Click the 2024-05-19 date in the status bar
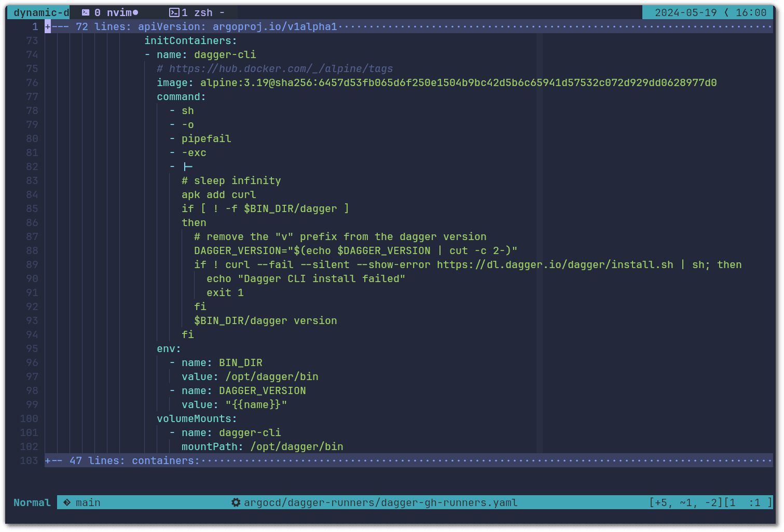The image size is (784, 532). point(685,12)
